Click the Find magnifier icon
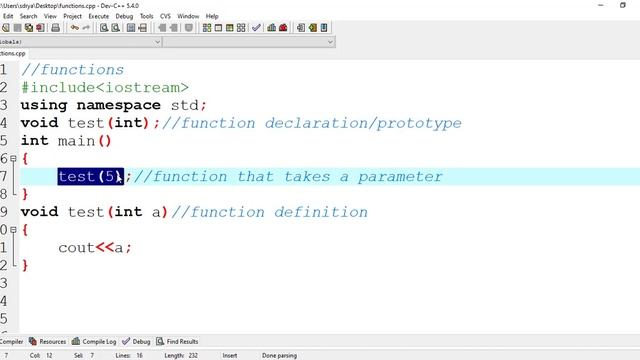This screenshot has height=360, width=640. (x=104, y=28)
